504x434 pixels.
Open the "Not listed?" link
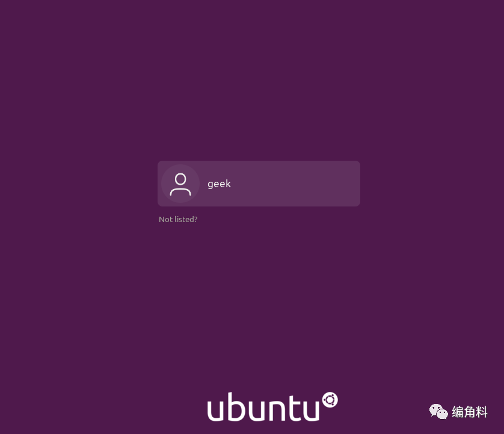coord(178,220)
